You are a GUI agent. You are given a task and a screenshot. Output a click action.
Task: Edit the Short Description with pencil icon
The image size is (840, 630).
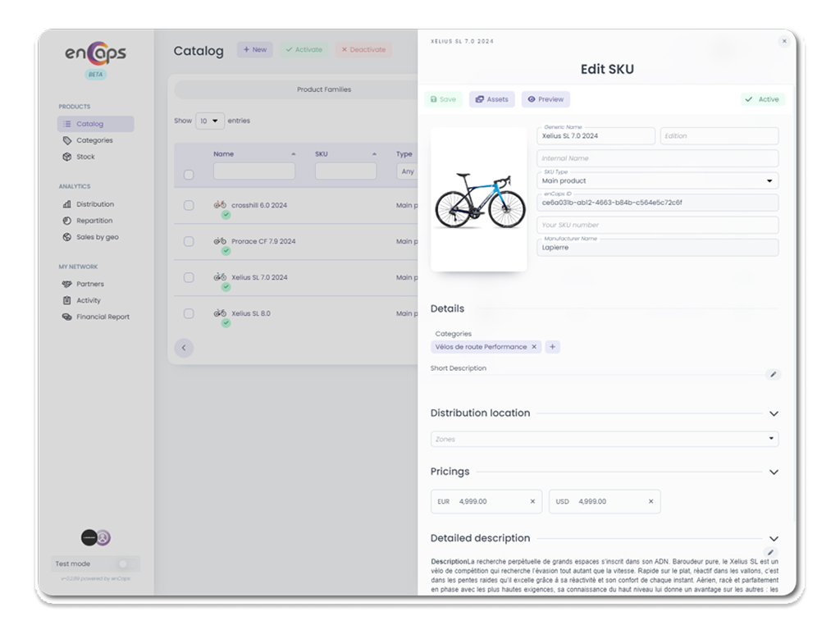[x=773, y=374]
